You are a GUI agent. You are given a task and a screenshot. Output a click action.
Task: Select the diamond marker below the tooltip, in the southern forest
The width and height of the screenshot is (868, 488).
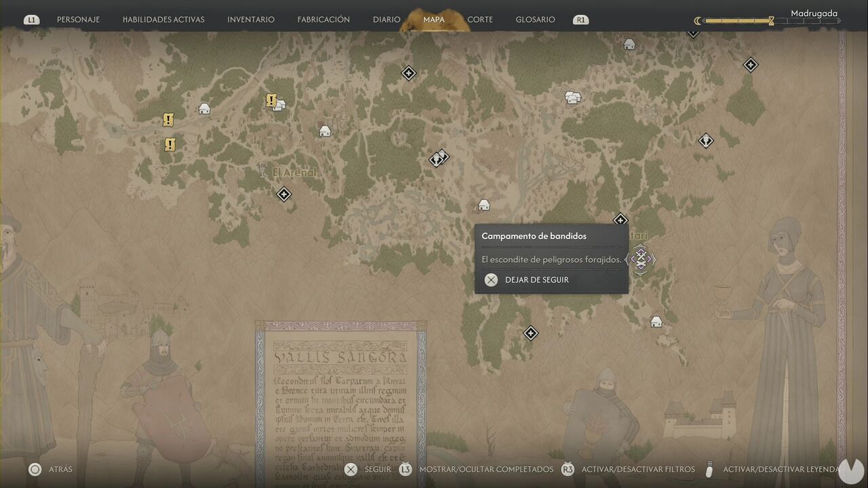[531, 333]
